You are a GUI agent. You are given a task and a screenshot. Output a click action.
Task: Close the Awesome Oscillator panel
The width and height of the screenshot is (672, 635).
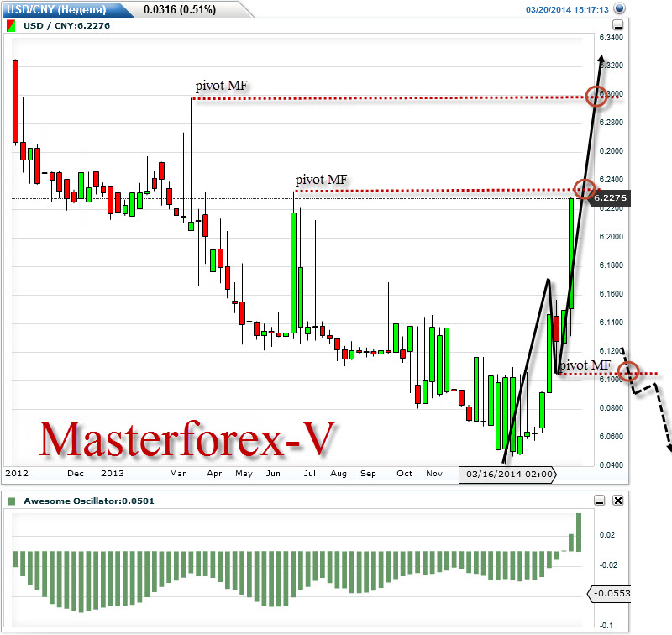pyautogui.click(x=618, y=501)
